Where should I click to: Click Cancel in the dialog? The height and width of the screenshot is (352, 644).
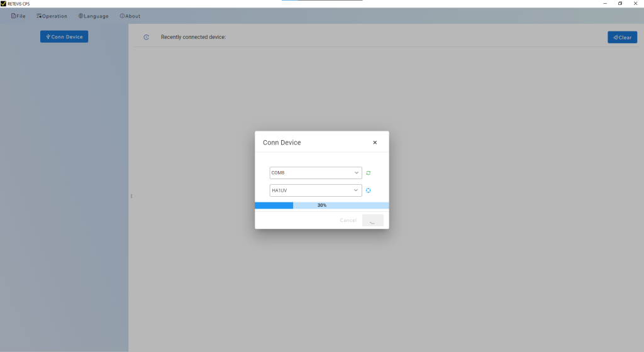348,220
